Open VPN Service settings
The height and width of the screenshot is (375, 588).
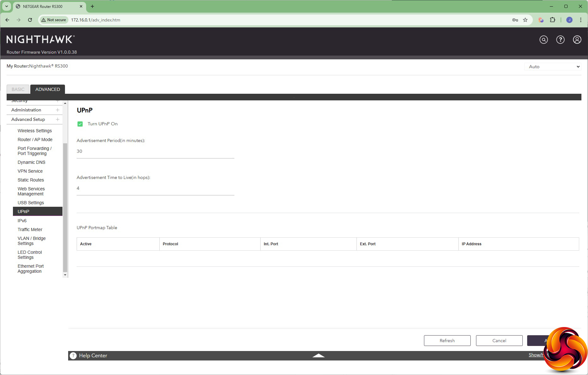(30, 171)
